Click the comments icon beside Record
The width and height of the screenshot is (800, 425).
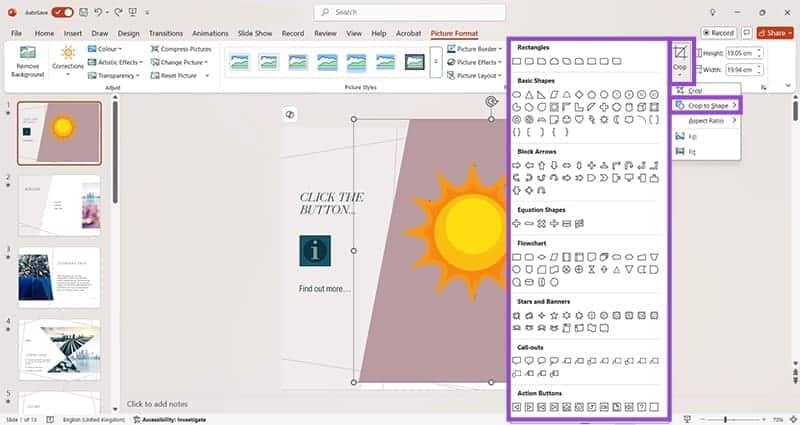click(747, 33)
